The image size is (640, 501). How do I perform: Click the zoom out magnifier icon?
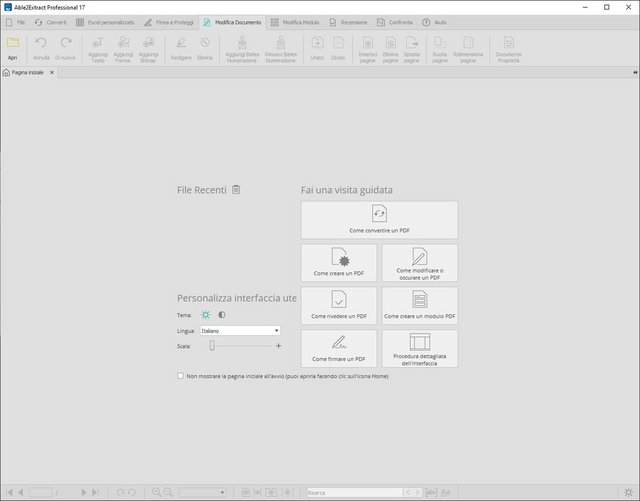[168, 492]
